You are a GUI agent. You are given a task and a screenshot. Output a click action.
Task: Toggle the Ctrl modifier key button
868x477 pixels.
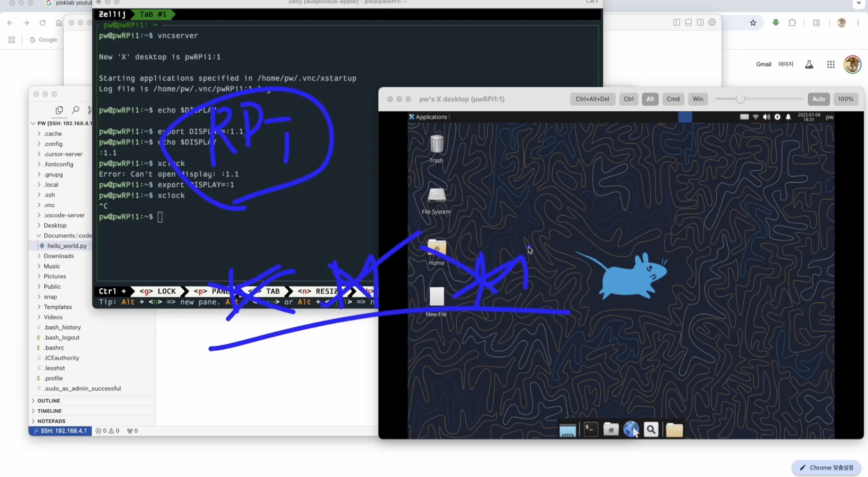628,99
